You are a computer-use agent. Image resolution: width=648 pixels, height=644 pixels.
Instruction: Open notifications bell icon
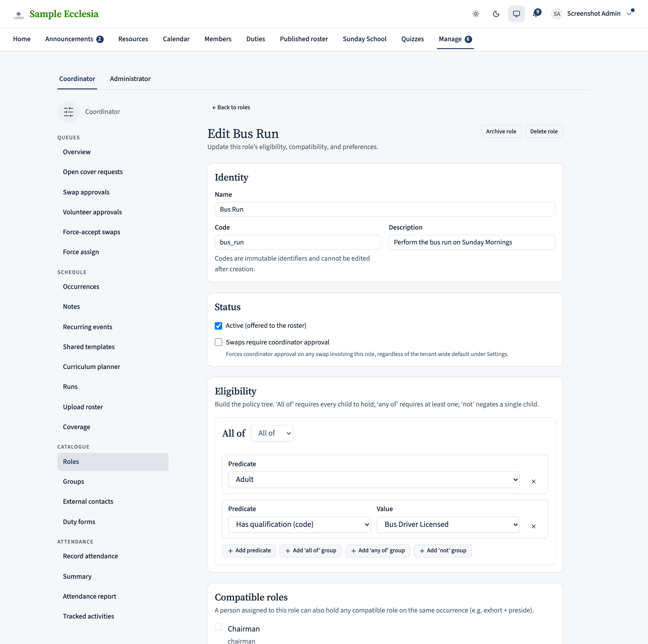tap(536, 14)
